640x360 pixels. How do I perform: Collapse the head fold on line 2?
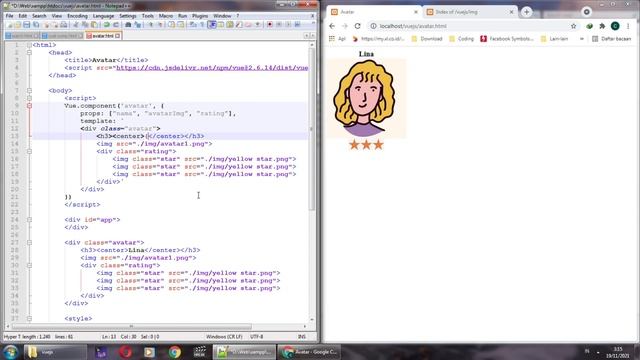point(29,53)
